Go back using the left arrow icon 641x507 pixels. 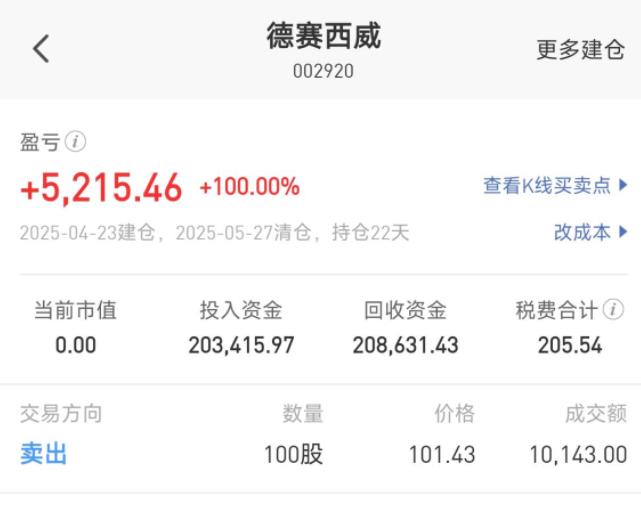click(x=41, y=49)
